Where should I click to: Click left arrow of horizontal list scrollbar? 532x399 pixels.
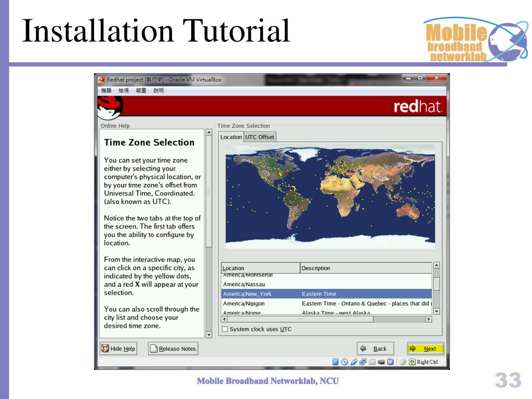pyautogui.click(x=224, y=319)
